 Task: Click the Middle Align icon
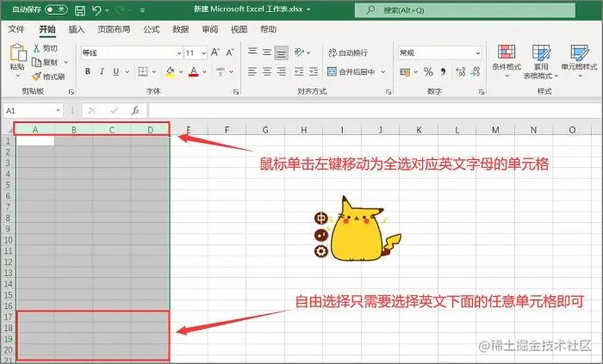click(x=267, y=52)
